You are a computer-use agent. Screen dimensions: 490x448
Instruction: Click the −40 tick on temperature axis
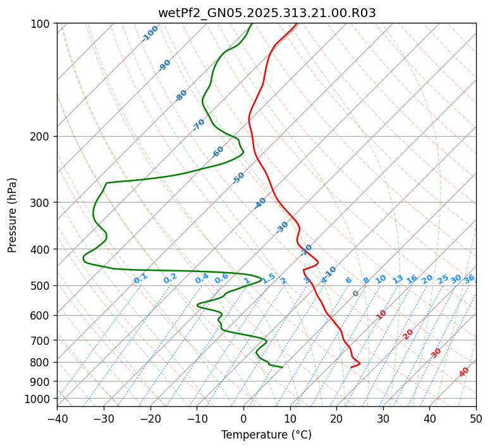click(57, 418)
